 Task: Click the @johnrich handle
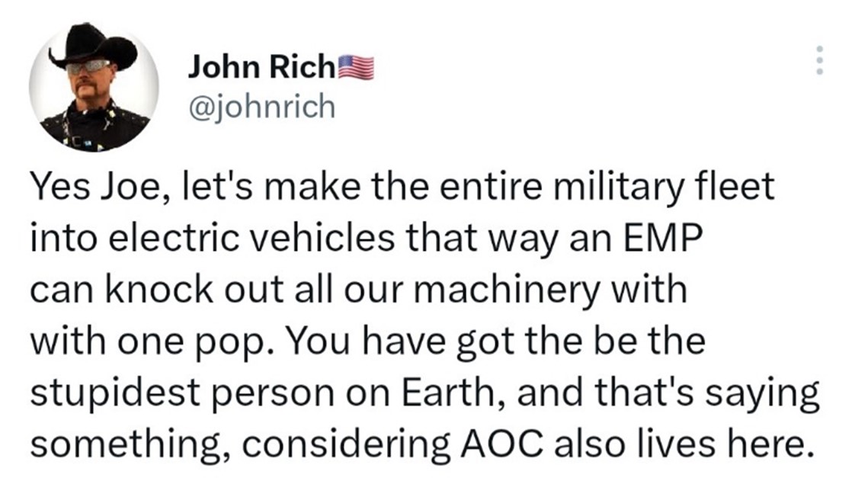262,106
